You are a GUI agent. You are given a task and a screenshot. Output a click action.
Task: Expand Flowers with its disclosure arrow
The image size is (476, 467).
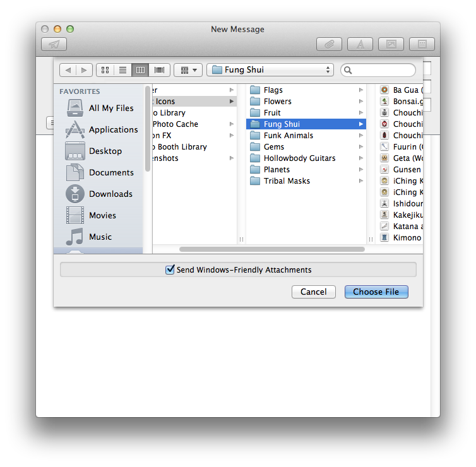coord(360,102)
